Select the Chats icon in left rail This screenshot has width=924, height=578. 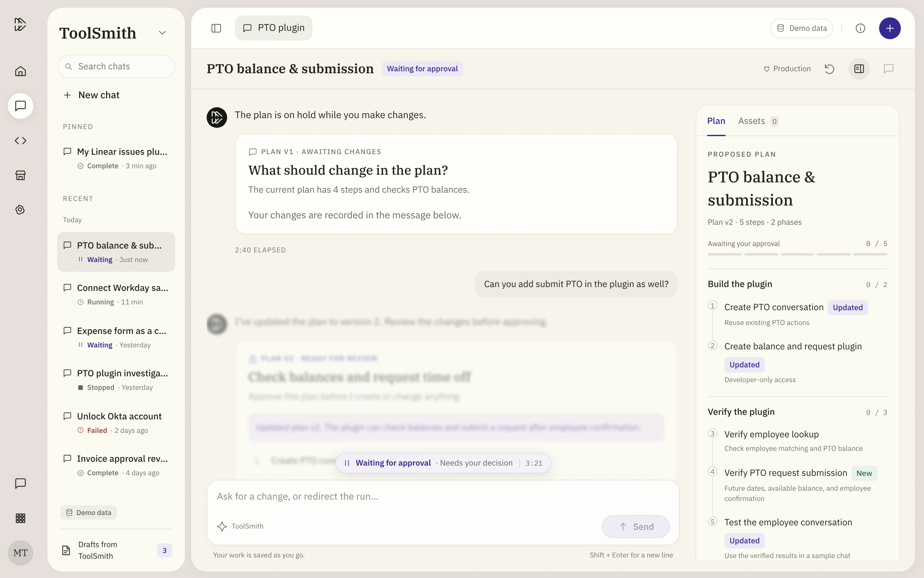click(20, 106)
